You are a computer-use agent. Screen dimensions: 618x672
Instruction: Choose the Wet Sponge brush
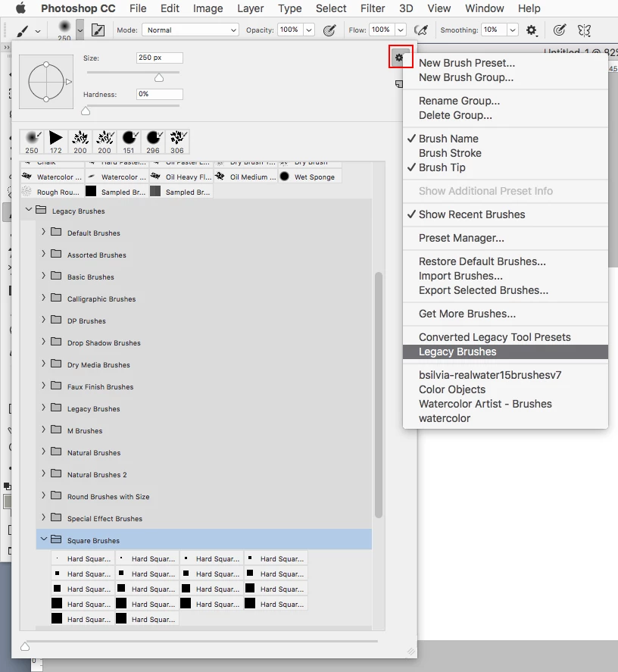coord(310,177)
